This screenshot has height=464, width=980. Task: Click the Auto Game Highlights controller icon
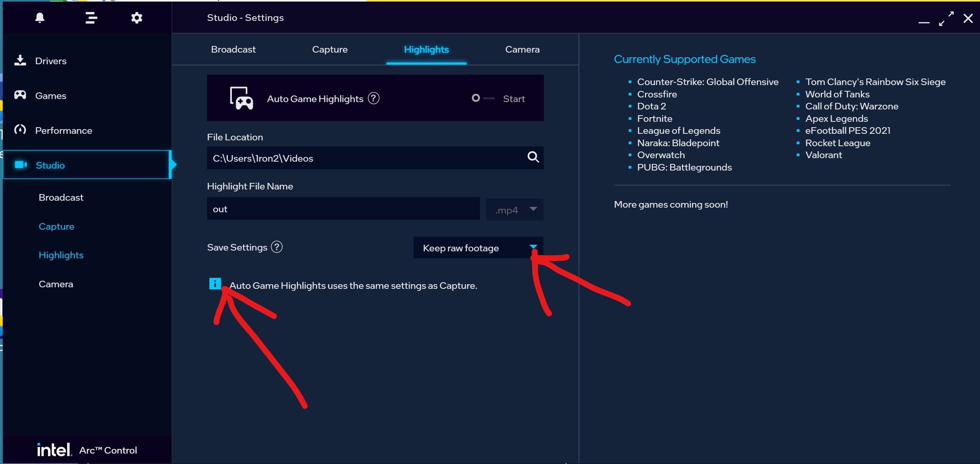(241, 98)
